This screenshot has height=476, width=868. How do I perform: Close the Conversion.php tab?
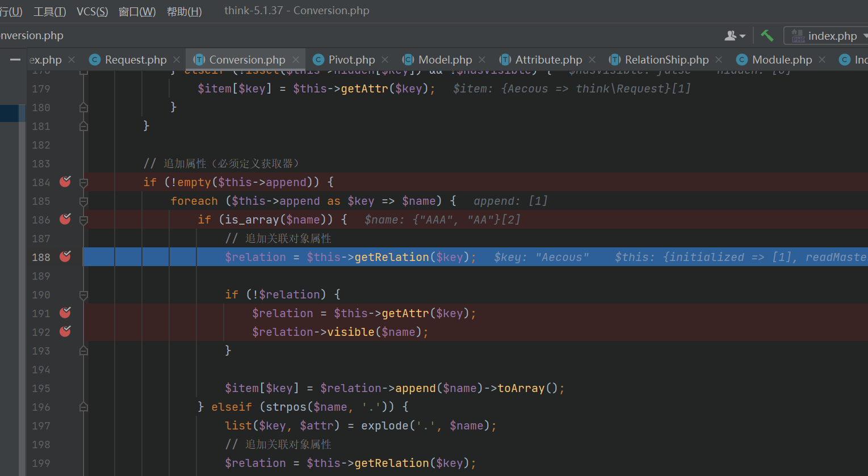click(x=296, y=60)
